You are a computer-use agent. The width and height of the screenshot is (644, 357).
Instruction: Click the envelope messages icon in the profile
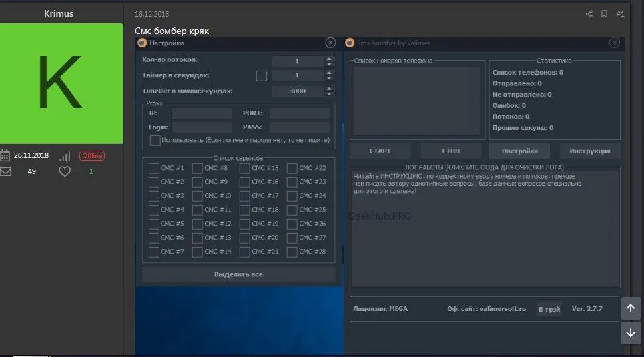tap(5, 171)
